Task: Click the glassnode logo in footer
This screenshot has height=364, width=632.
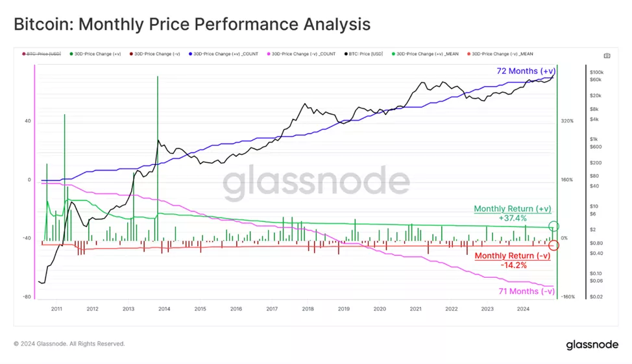Action: click(592, 344)
